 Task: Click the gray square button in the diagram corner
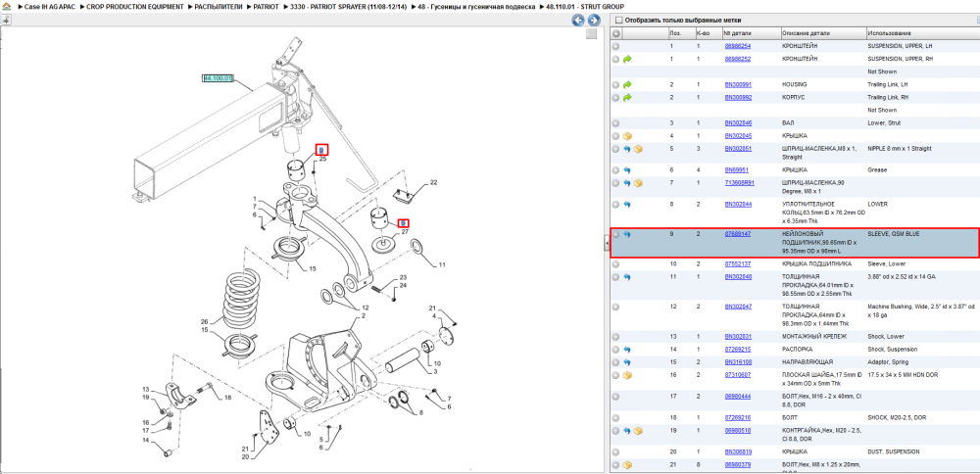pos(591,34)
